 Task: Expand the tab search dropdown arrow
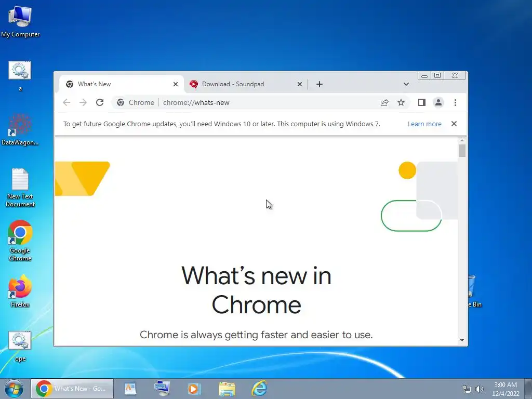406,84
